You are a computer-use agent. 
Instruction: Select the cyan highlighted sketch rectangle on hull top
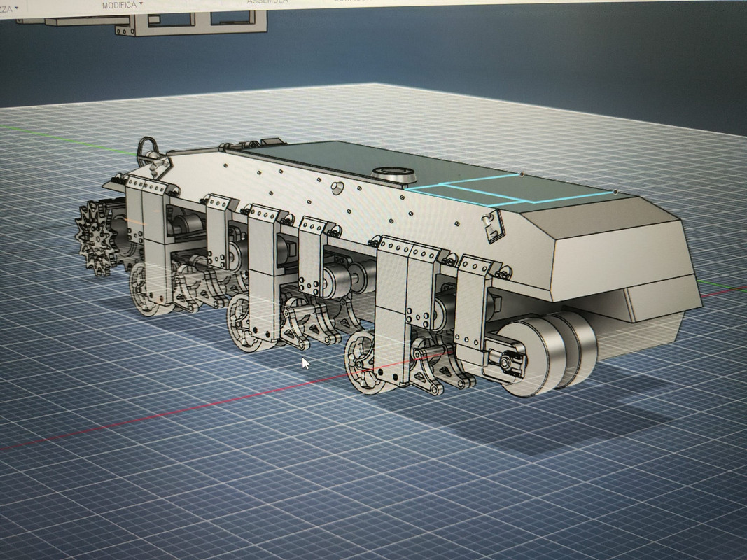pos(510,190)
